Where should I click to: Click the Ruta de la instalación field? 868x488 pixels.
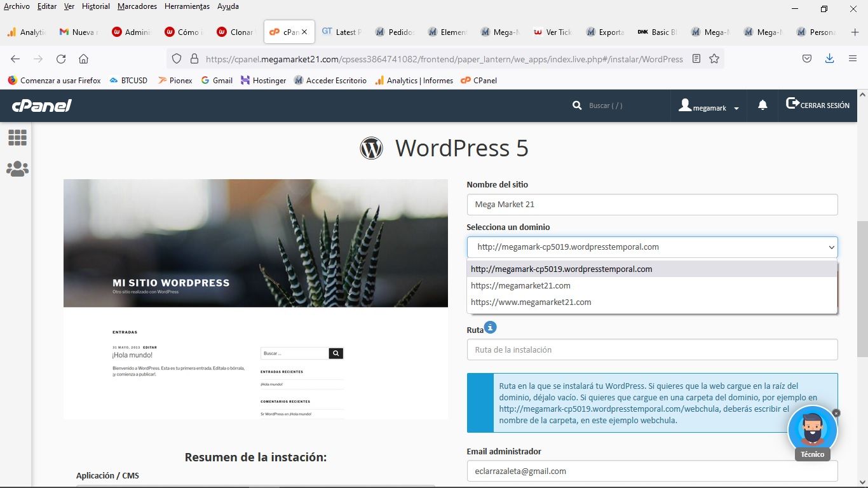[x=652, y=349]
